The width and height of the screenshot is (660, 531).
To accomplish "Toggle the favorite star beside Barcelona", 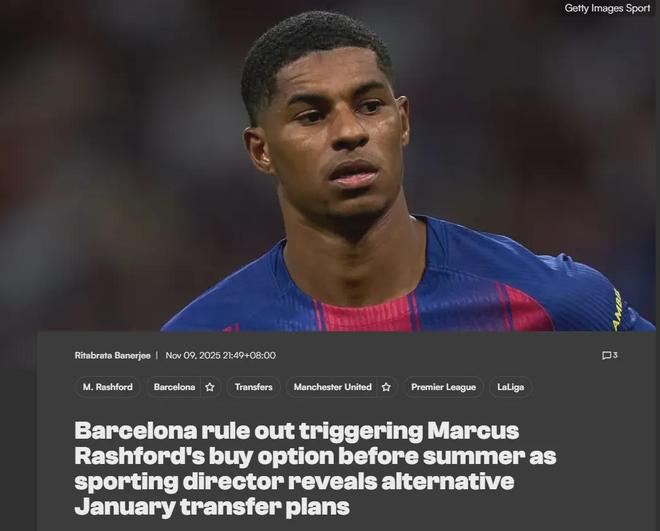I will [210, 387].
